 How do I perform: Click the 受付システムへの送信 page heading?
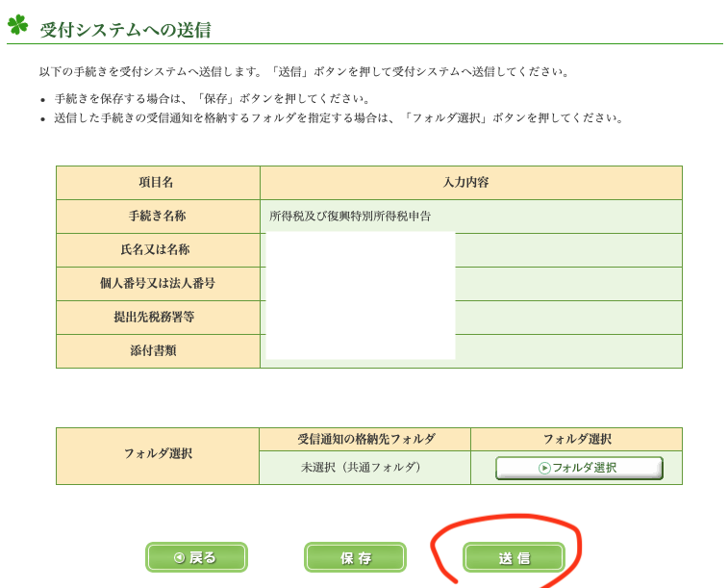point(125,30)
